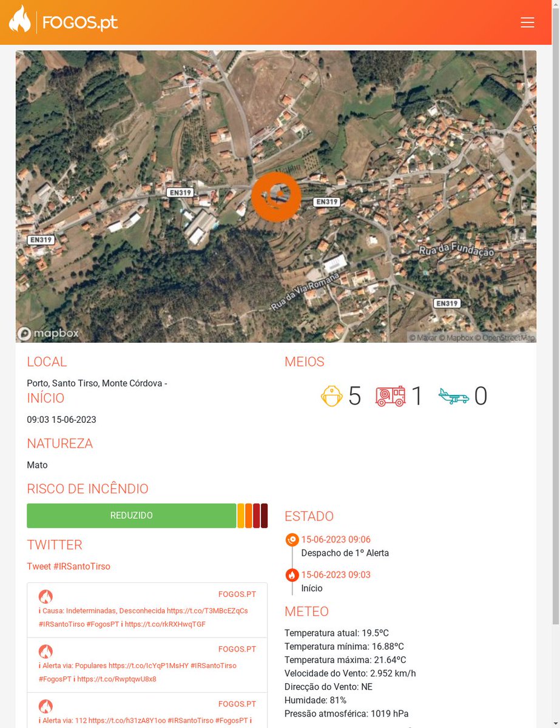
Task: Click the dark red segment of the risk scale
Action: point(263,515)
